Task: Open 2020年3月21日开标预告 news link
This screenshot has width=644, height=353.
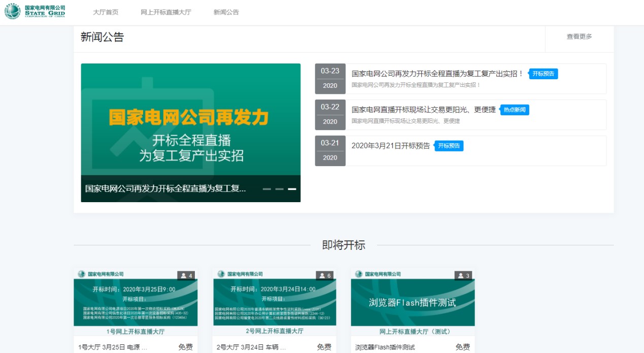Action: click(x=390, y=146)
